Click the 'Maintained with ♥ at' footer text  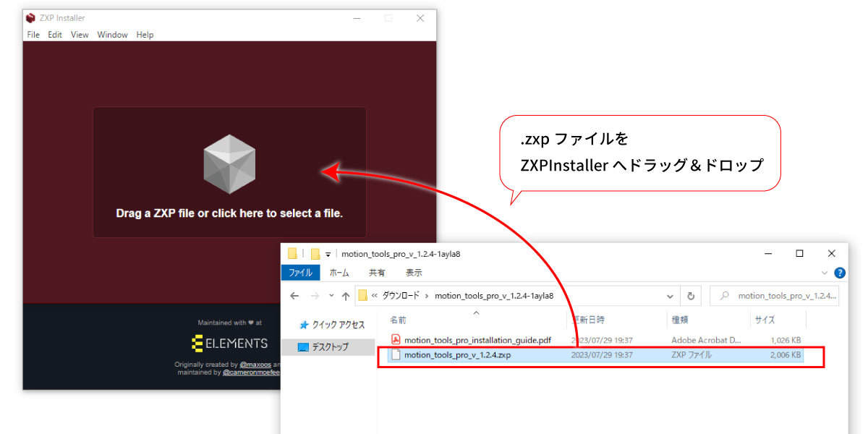click(229, 323)
